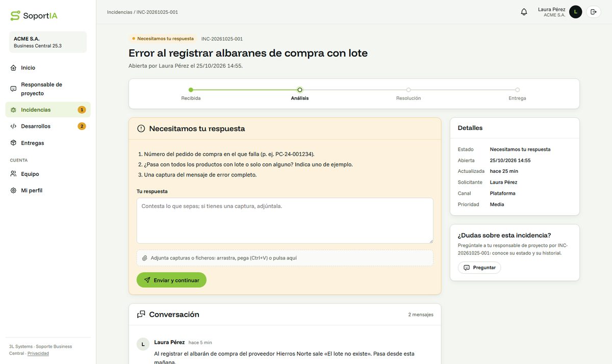The height and width of the screenshot is (364, 612).
Task: Click question 3 about captura del mensaje
Action: 197,175
